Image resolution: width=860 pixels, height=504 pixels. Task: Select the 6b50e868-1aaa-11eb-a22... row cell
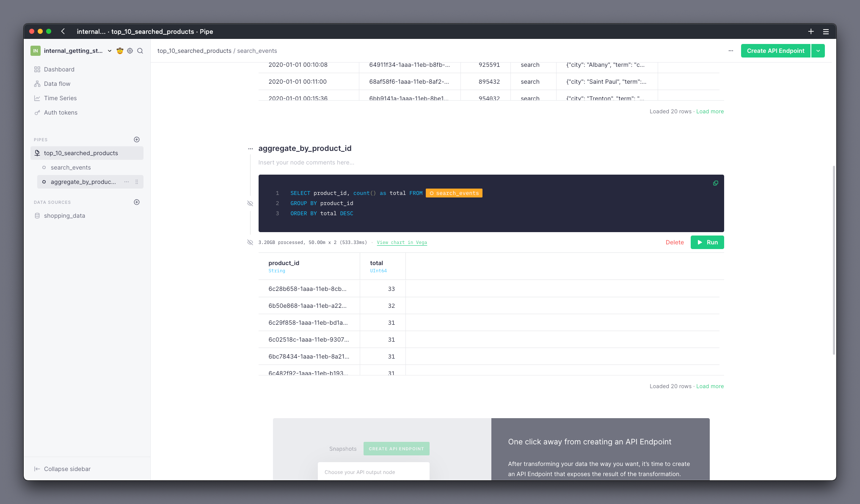309,306
